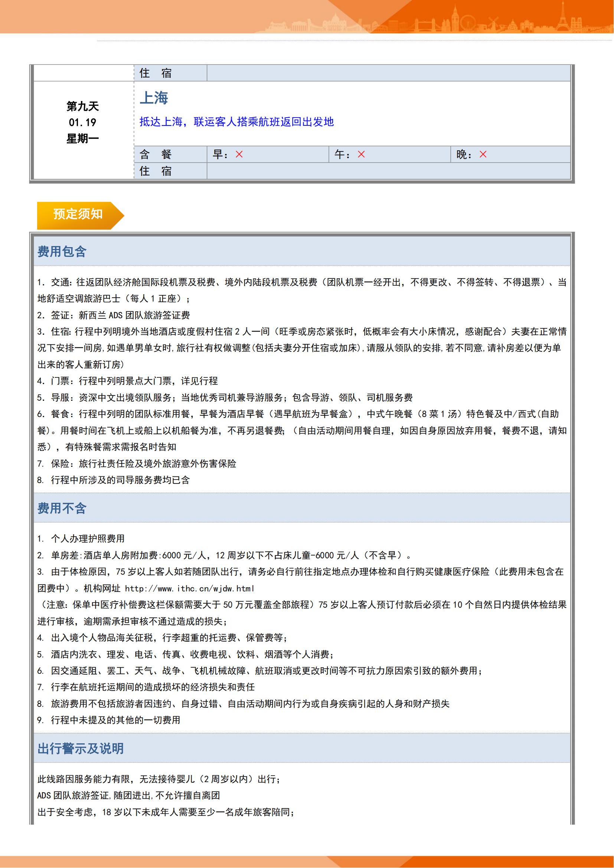Viewport: 614px width, 868px height.
Task: Click the 费用不含 section header
Action: pos(62,508)
